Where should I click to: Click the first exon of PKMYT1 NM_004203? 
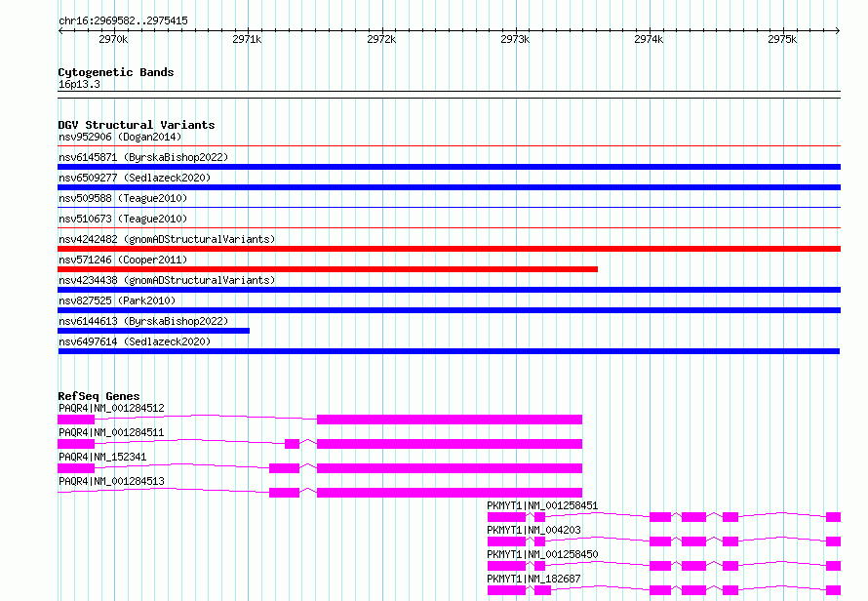point(506,541)
